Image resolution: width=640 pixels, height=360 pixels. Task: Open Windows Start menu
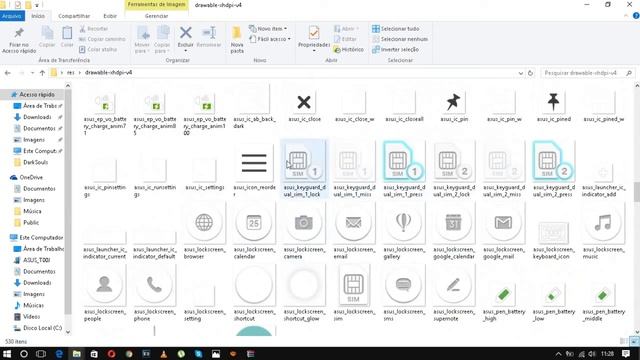click(7, 353)
